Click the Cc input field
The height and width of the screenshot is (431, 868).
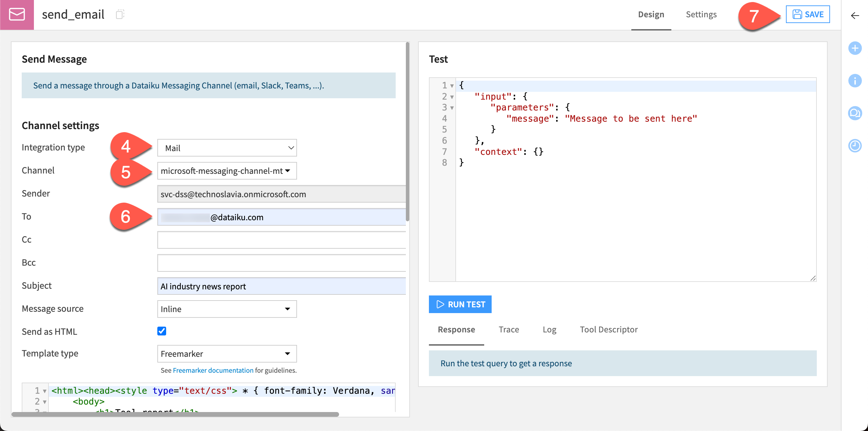coord(282,240)
